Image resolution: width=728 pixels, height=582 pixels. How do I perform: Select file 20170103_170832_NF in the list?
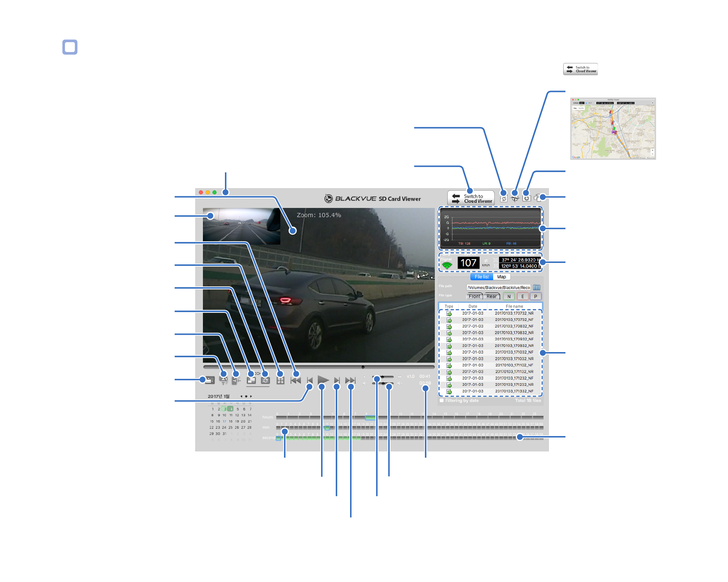tap(514, 326)
